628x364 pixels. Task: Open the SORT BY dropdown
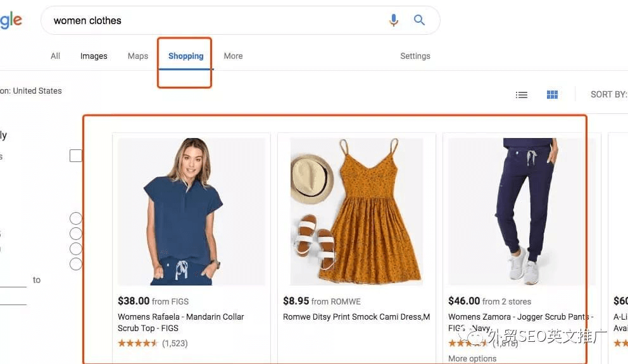tap(608, 94)
